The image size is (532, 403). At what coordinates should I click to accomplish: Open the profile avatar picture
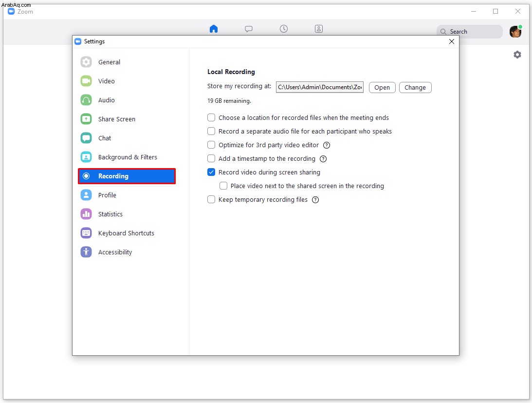click(515, 32)
